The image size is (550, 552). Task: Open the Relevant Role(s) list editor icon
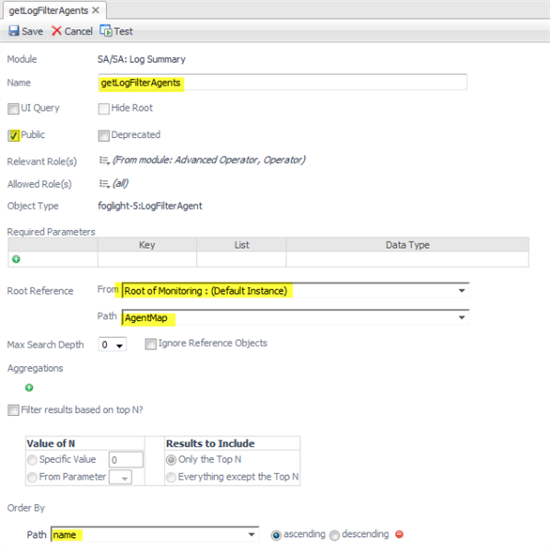click(x=105, y=161)
